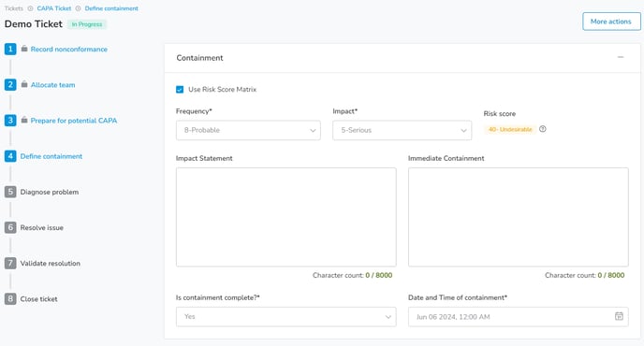Click the Define containment step link

tap(51, 156)
